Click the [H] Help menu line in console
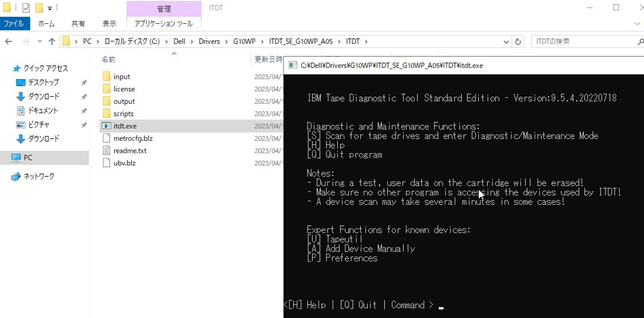The width and height of the screenshot is (644, 318). [x=326, y=145]
